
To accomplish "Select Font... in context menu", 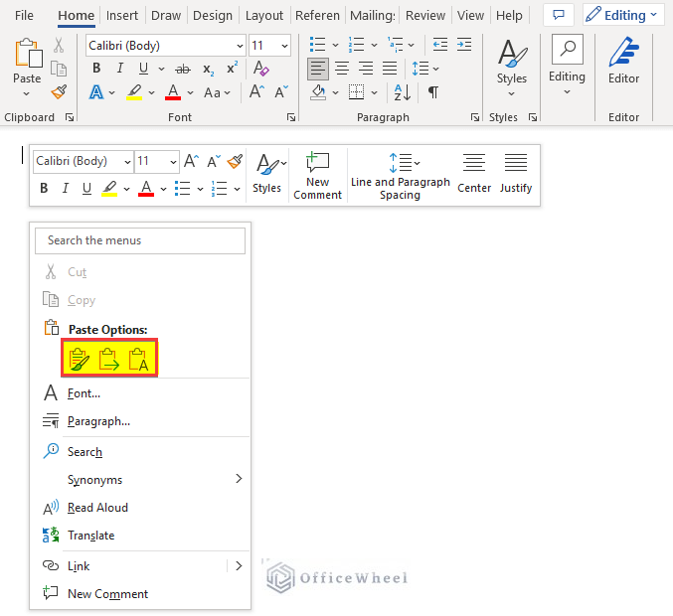I will [140, 392].
